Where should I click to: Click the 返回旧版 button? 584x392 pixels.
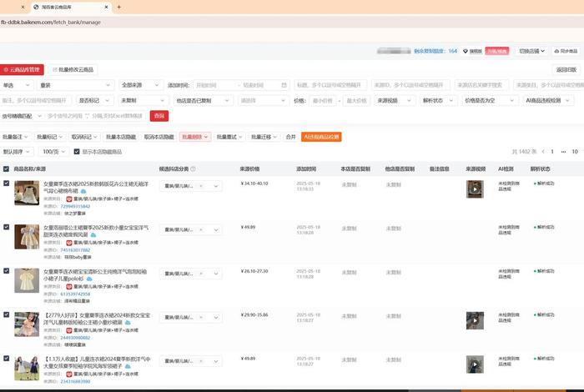tap(566, 69)
